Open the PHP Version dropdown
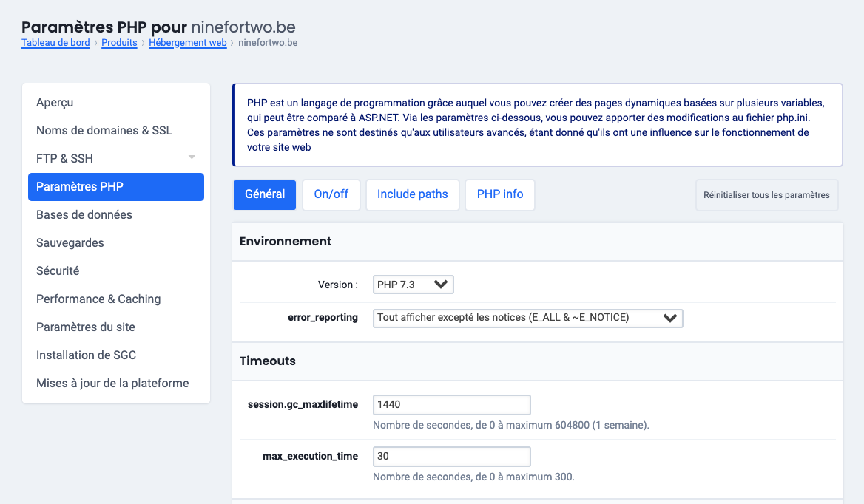The height and width of the screenshot is (504, 864). click(x=413, y=285)
